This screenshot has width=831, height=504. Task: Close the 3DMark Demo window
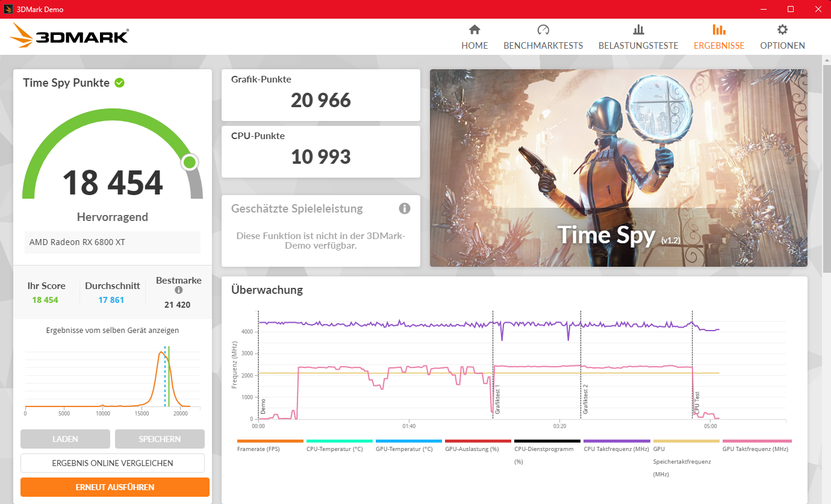[x=817, y=9]
